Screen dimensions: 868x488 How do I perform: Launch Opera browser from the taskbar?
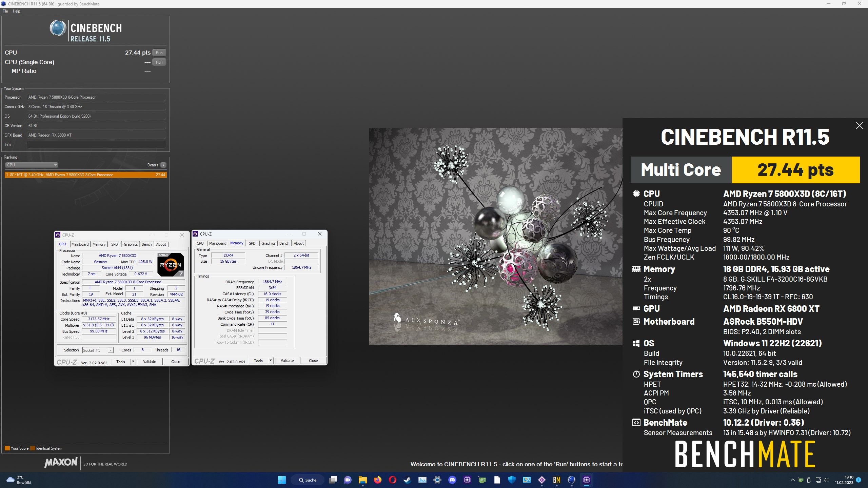tap(393, 480)
